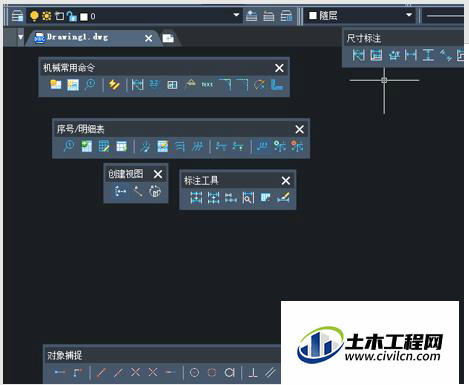Screen dimensions: 469x385
Task: Click the title block table icon in 机械常用命令
Action: pyautogui.click(x=172, y=85)
